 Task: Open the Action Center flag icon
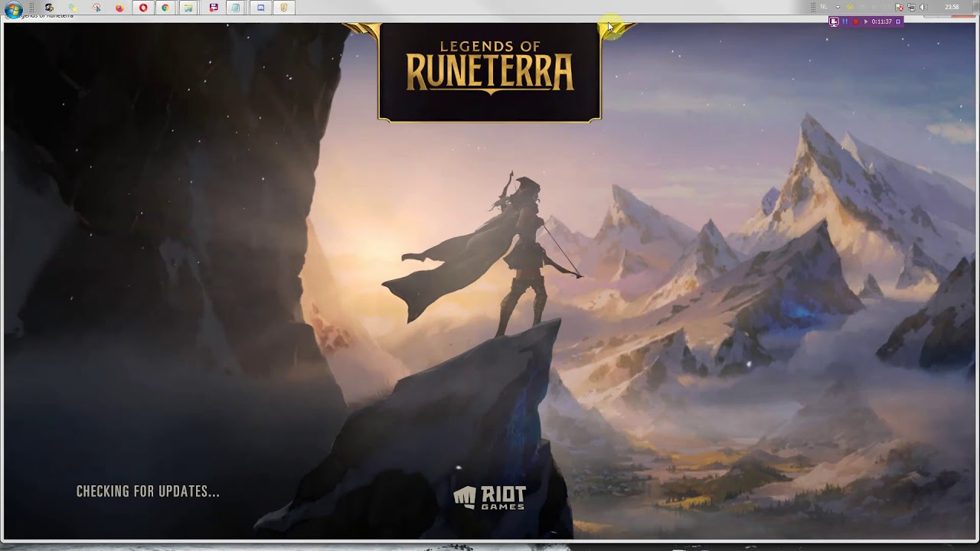pos(900,8)
